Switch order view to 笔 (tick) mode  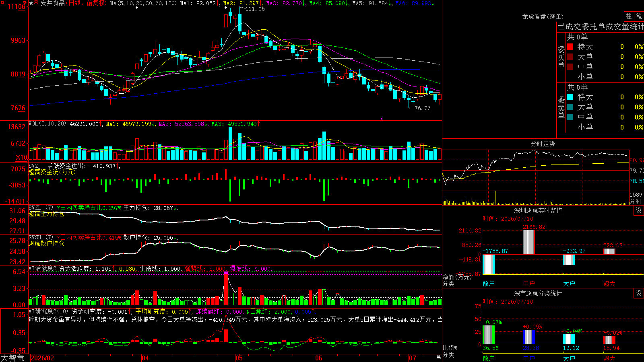[x=639, y=16]
